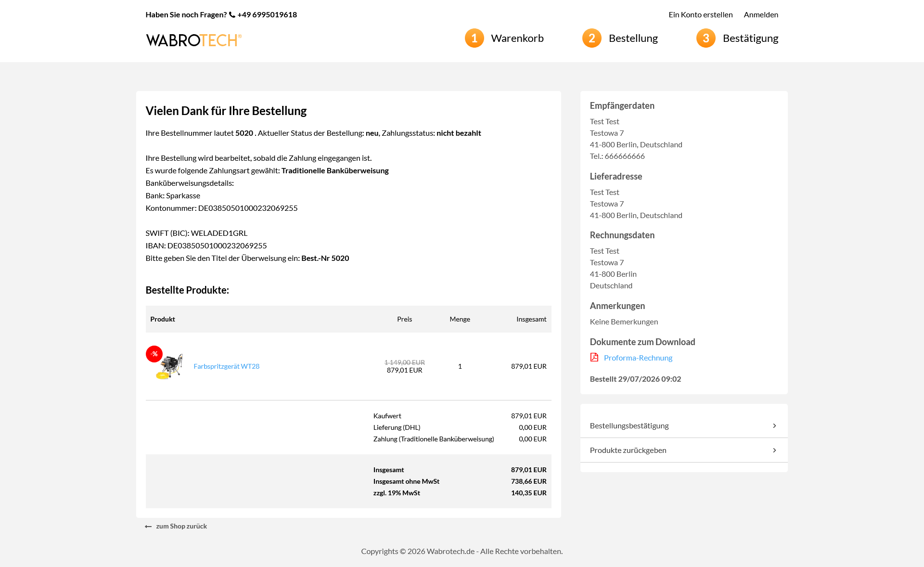Click phone number +49 6995019618

[267, 14]
